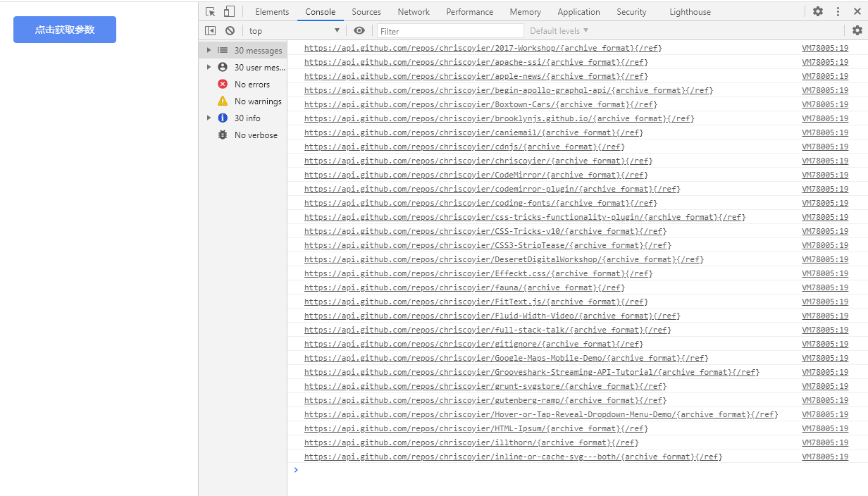This screenshot has width=868, height=496.
Task: Activate the inspect element picker icon
Action: click(210, 12)
